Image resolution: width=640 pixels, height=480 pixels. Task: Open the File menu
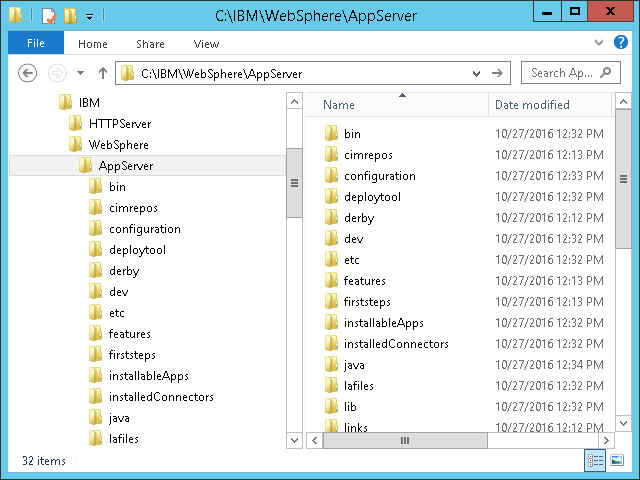(35, 43)
